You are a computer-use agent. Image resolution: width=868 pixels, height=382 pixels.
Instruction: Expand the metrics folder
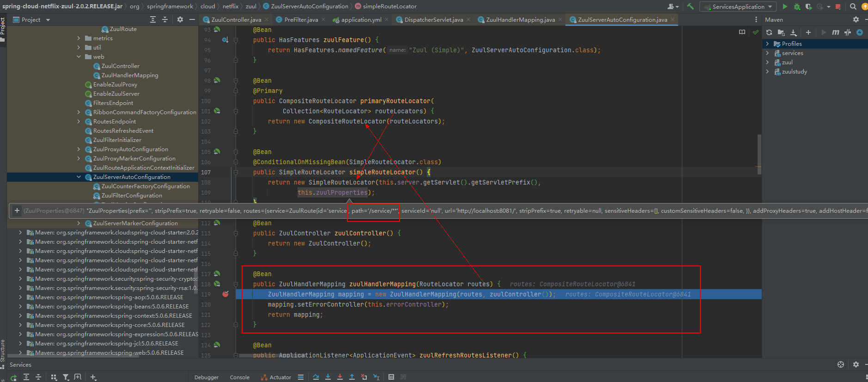click(x=79, y=38)
